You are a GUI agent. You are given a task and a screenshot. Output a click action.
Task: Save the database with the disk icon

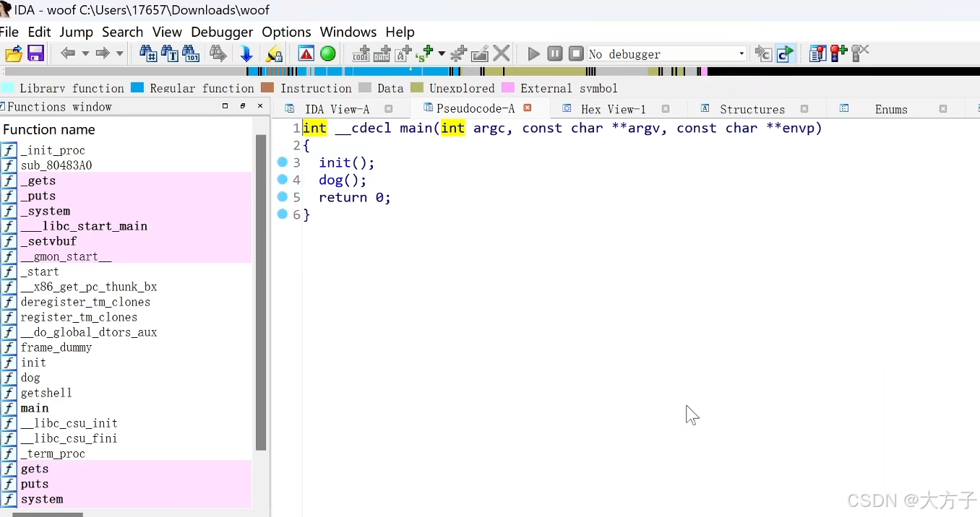tap(35, 53)
